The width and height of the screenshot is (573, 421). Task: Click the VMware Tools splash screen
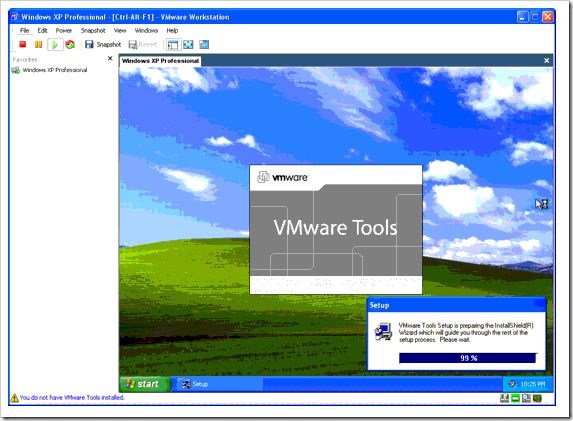[x=336, y=230]
